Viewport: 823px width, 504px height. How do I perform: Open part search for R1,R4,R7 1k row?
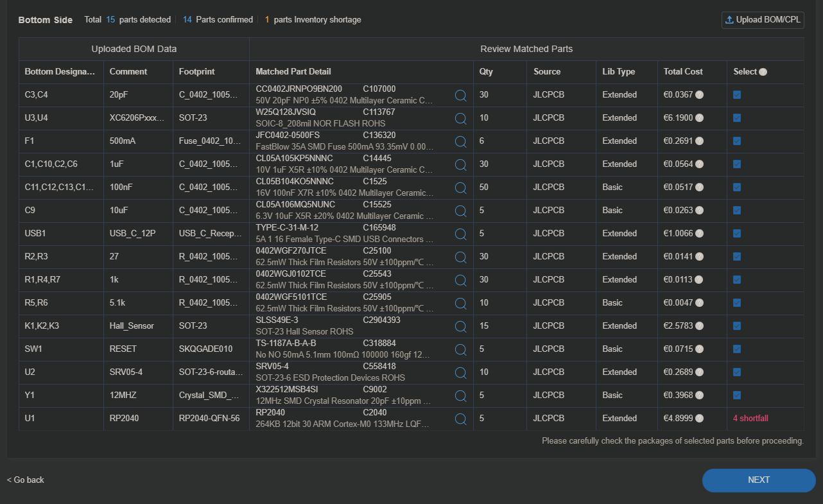click(x=460, y=281)
